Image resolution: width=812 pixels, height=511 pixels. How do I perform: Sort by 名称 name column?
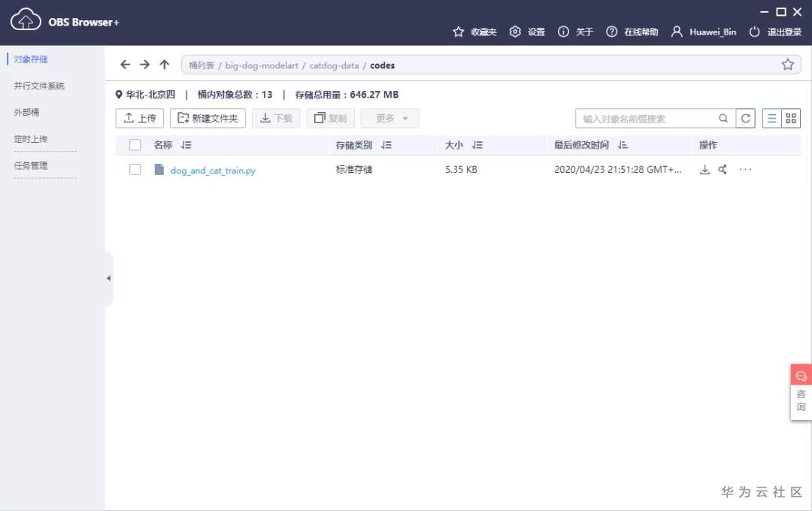pos(186,145)
